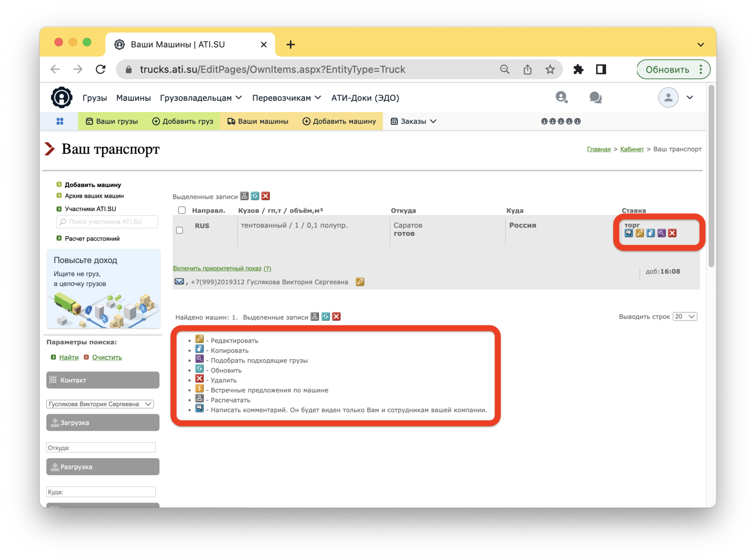Click the green Обновить browser button
Image resolution: width=756 pixels, height=560 pixels.
667,69
